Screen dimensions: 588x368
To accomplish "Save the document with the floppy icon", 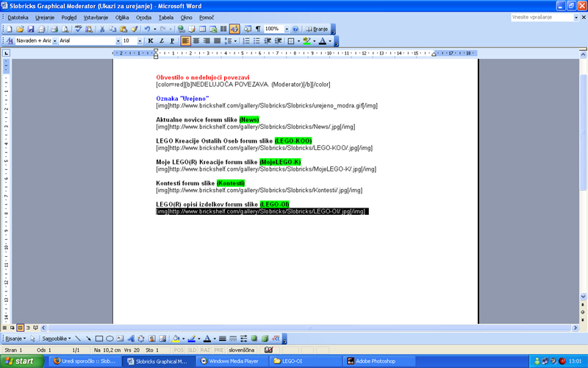I will (x=31, y=29).
